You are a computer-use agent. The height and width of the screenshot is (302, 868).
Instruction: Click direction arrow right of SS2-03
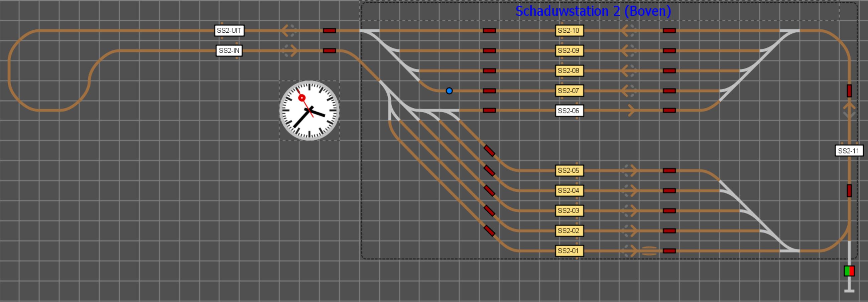(630, 211)
